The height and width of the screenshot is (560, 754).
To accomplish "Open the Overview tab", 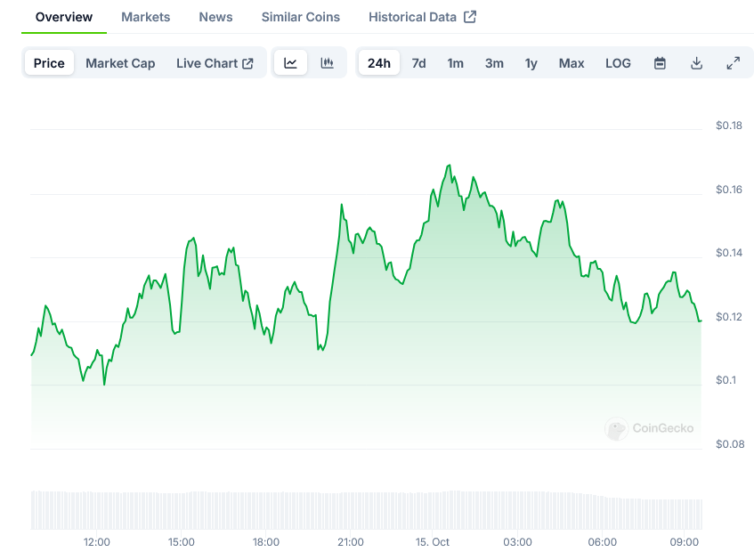I will click(x=64, y=17).
